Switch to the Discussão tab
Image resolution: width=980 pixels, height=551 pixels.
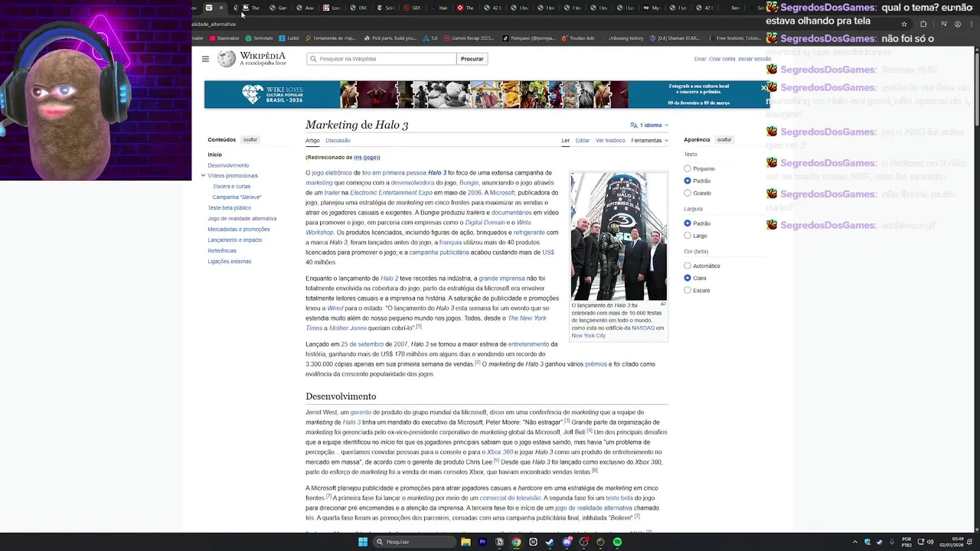[338, 141]
